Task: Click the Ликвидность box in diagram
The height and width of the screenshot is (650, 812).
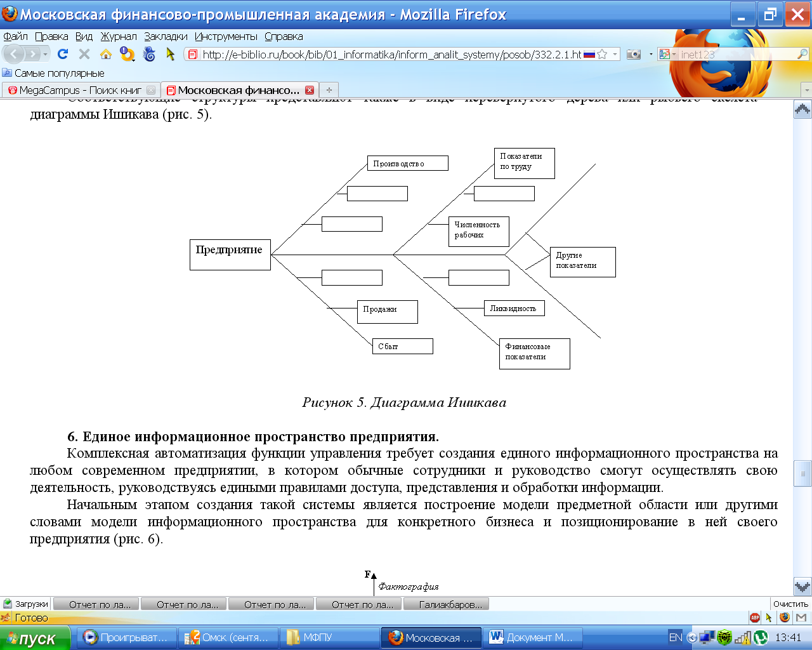Action: point(514,308)
